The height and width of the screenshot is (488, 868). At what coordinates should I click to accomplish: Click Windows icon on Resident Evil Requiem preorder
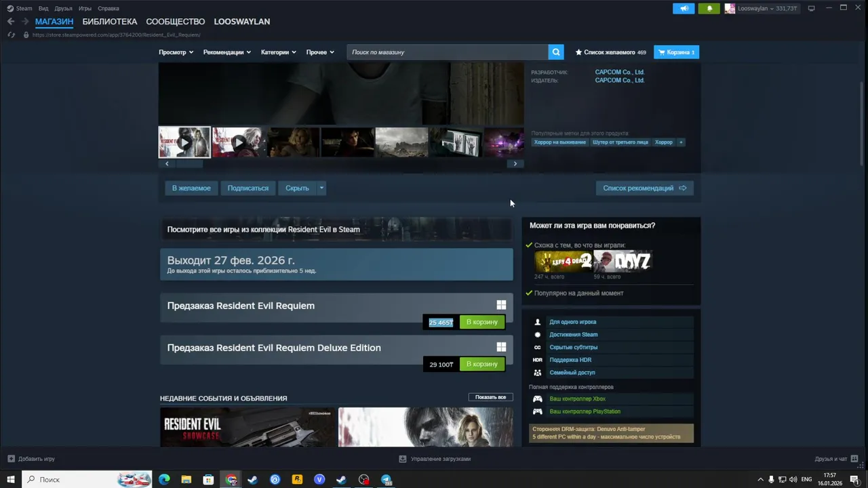(501, 306)
